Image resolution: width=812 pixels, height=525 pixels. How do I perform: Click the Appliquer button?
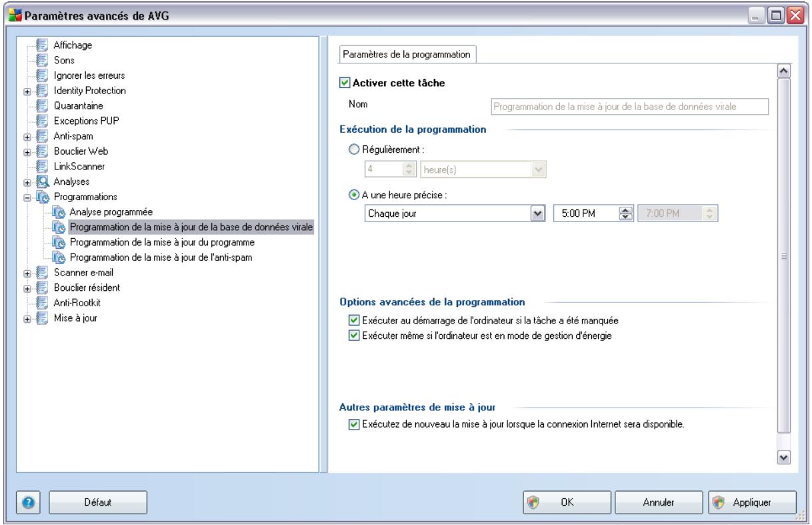pyautogui.click(x=751, y=501)
